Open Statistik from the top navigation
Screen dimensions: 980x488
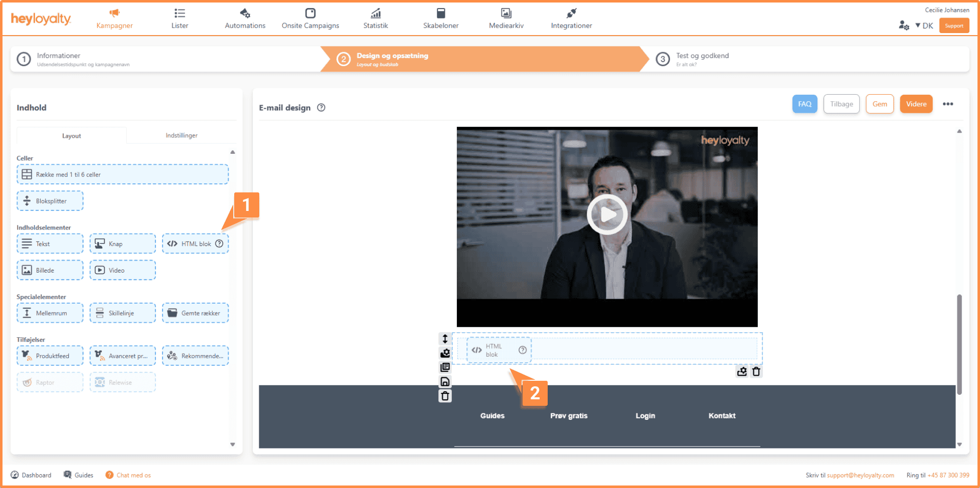(375, 19)
